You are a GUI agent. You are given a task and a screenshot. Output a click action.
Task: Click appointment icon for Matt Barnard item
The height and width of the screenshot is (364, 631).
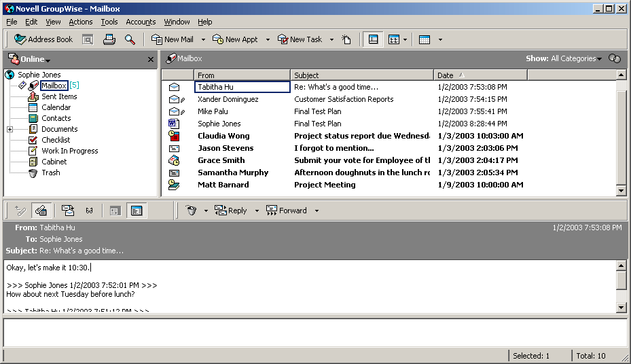(x=173, y=185)
